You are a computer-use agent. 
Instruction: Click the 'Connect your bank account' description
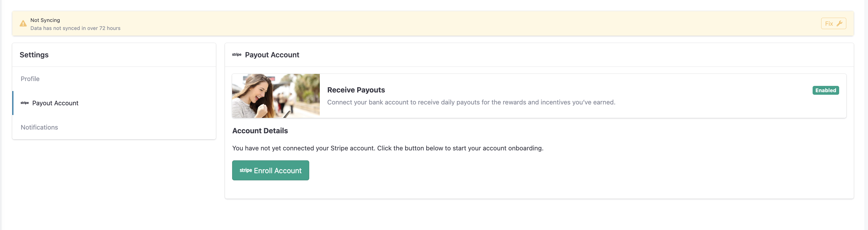(x=471, y=102)
